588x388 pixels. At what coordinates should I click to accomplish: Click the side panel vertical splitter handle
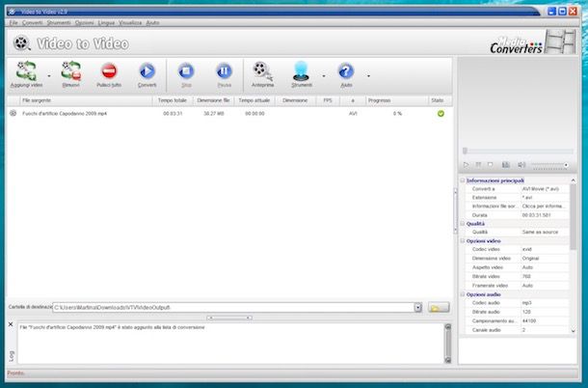point(456,211)
